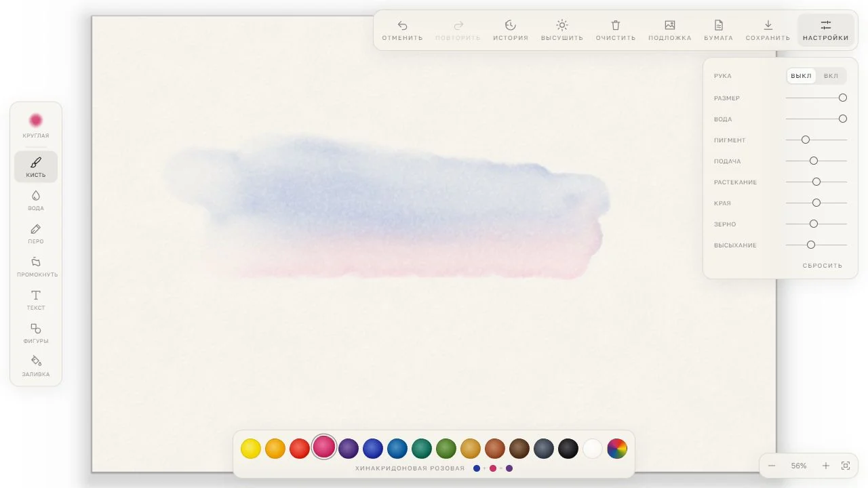The height and width of the screenshot is (488, 868).
Task: Adjust the Края slider
Action: coord(816,203)
